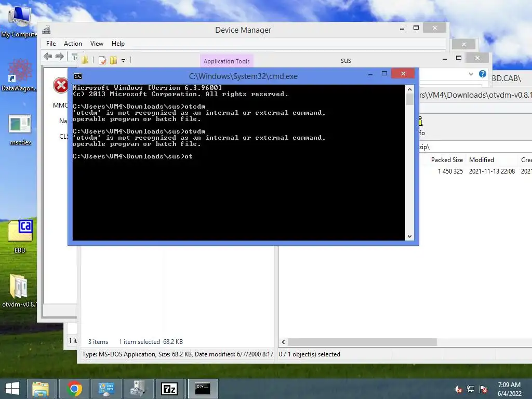532x399 pixels.
Task: Sort by Modified column header
Action: pos(481,160)
